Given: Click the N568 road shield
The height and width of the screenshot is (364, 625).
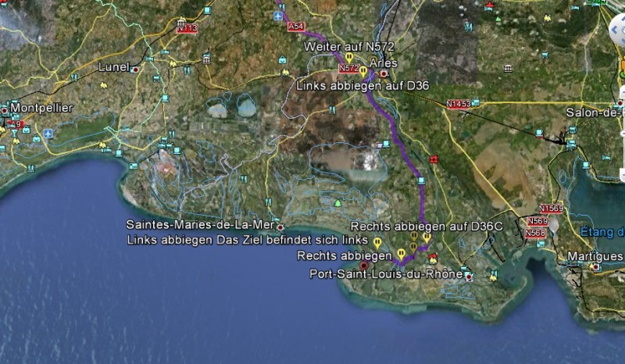Looking at the screenshot, I should [x=536, y=233].
